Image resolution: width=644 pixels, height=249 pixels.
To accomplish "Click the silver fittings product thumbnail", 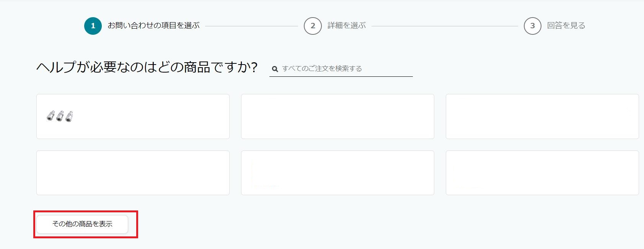I will click(60, 116).
